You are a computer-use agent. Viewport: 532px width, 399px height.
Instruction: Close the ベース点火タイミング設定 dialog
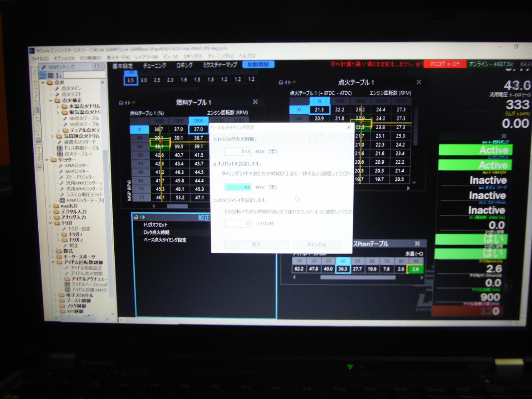click(348, 128)
